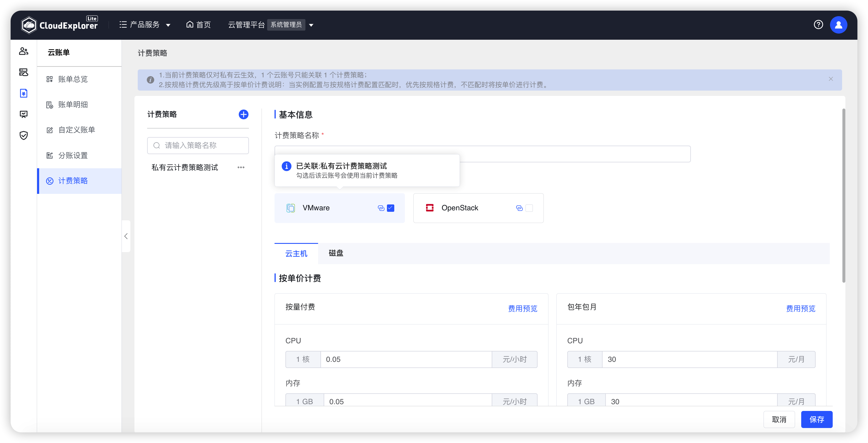
Task: Click the 账单总览 grid icon
Action: point(49,79)
